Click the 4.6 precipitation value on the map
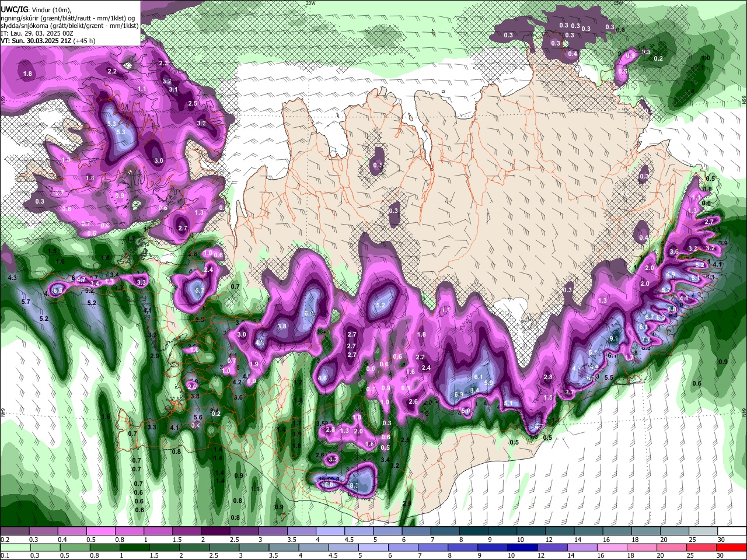This screenshot has width=747, height=560. (322, 378)
